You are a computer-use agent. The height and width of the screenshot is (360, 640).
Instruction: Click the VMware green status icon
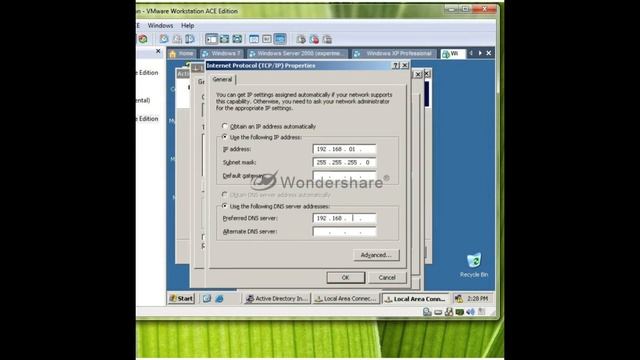tap(460, 312)
